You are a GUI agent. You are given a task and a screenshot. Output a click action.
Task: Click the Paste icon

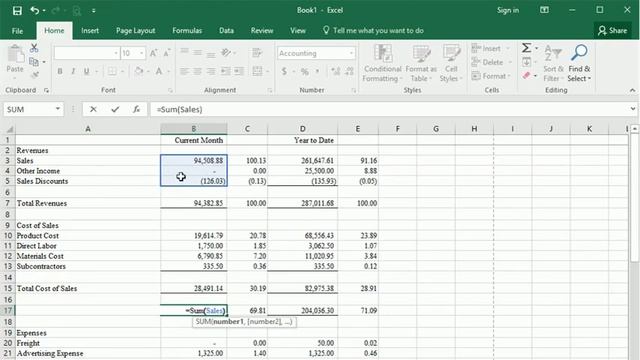(15, 55)
